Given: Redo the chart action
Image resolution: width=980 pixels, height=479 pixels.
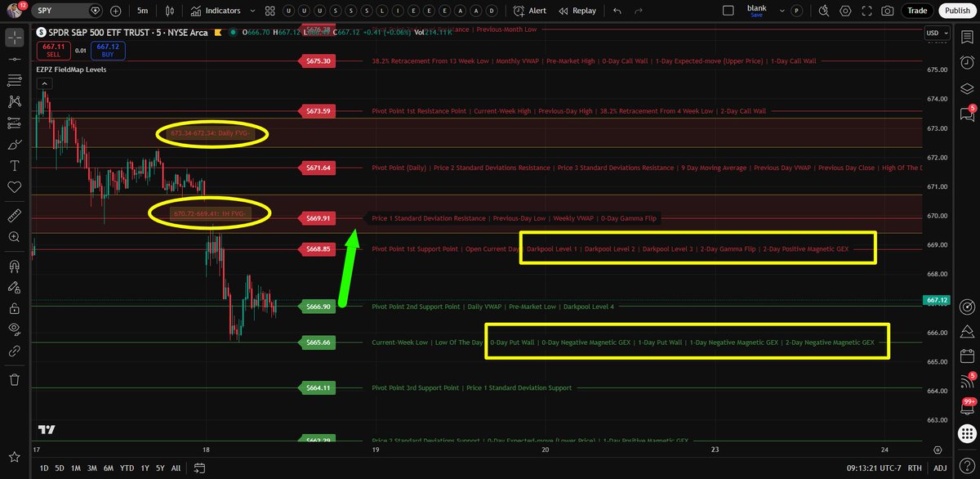Looking at the screenshot, I should click(x=640, y=11).
